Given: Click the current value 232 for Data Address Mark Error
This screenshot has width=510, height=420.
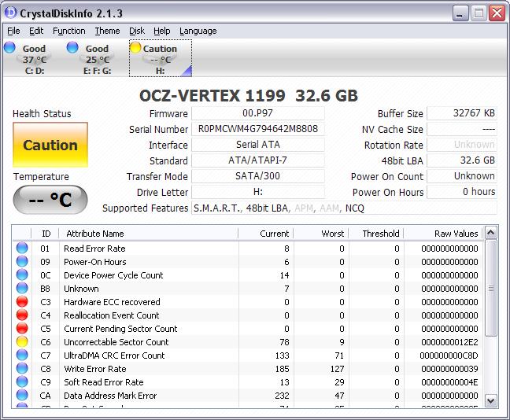Looking at the screenshot, I should click(x=282, y=396).
